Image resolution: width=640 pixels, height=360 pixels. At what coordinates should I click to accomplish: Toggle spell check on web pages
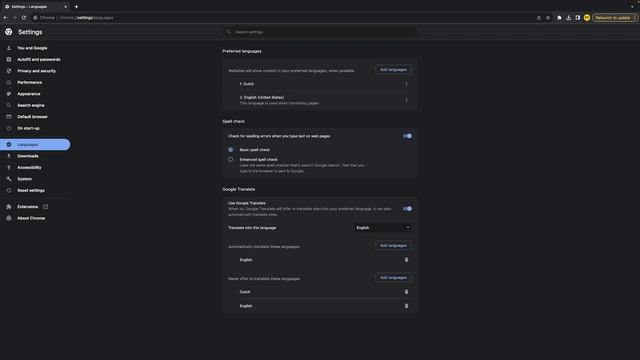pos(407,136)
